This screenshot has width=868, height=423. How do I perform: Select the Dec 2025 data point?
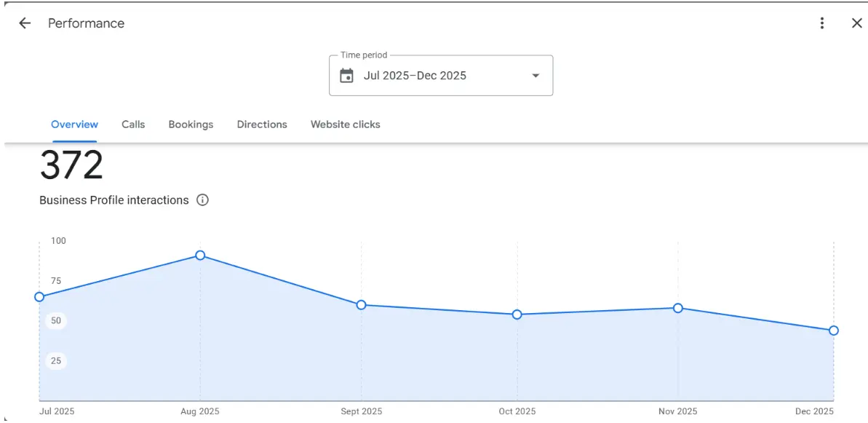point(834,331)
